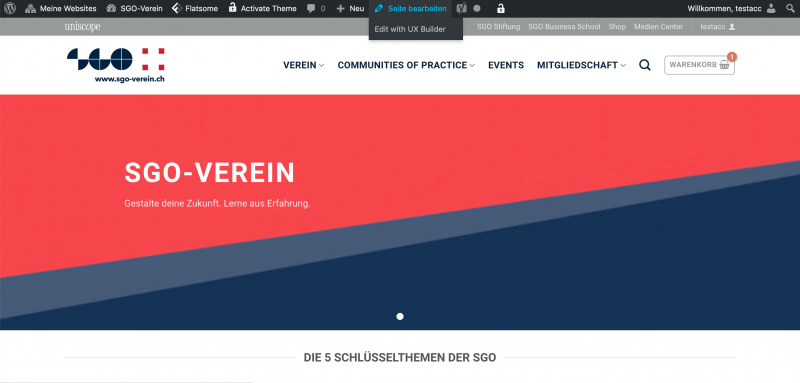Expand the Mitgliedschaft dropdown
This screenshot has height=383, width=800.
click(x=581, y=65)
